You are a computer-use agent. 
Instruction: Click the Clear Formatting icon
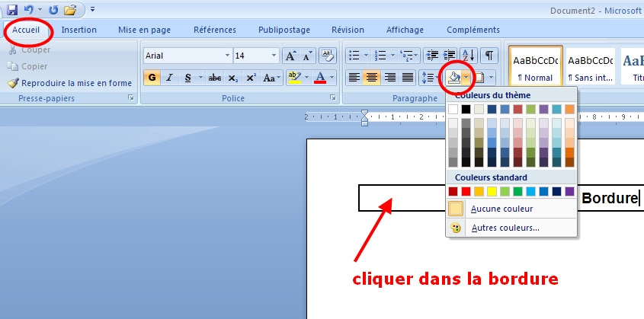click(x=328, y=56)
